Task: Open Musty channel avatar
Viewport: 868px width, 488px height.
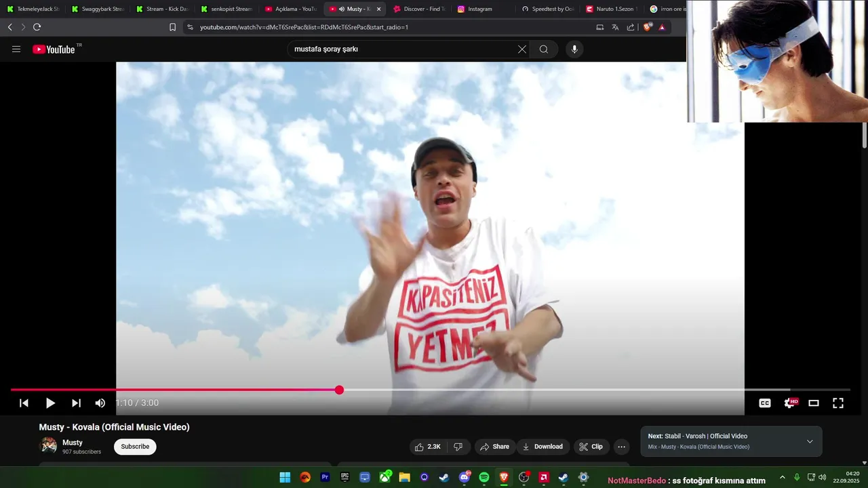Action: pyautogui.click(x=49, y=445)
